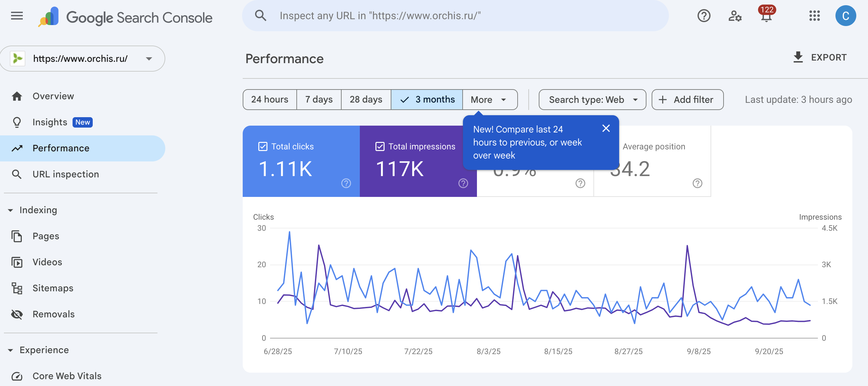Open Search type: Web dropdown
Image resolution: width=868 pixels, height=386 pixels.
tap(592, 100)
